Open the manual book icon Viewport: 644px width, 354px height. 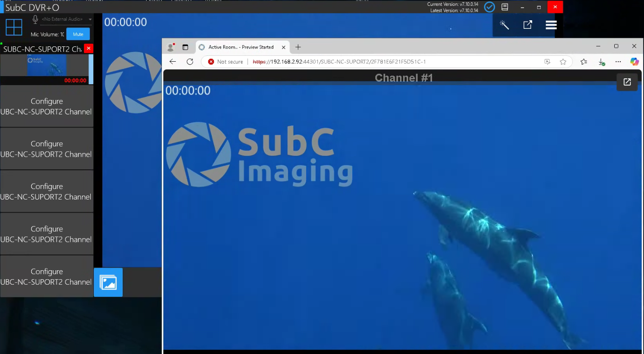coord(505,7)
